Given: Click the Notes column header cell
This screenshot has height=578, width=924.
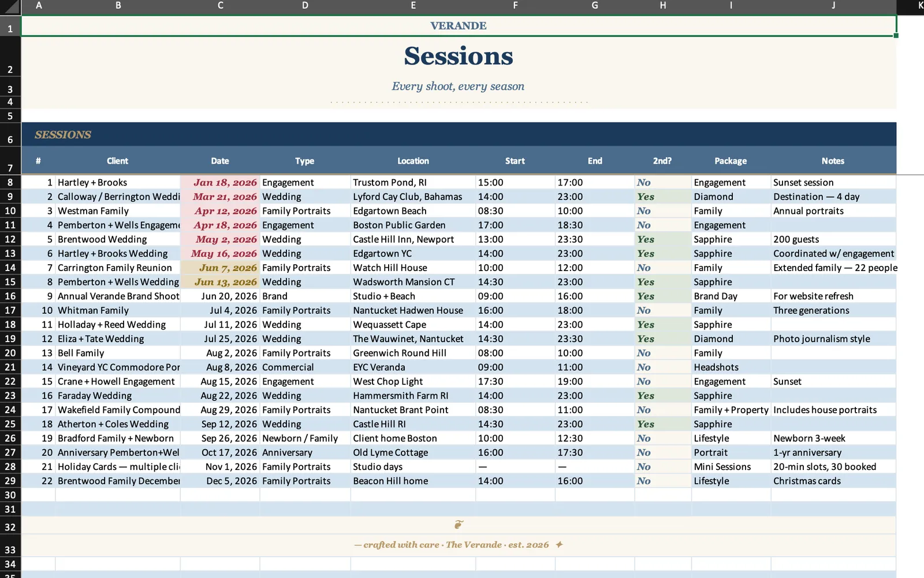Looking at the screenshot, I should tap(833, 161).
